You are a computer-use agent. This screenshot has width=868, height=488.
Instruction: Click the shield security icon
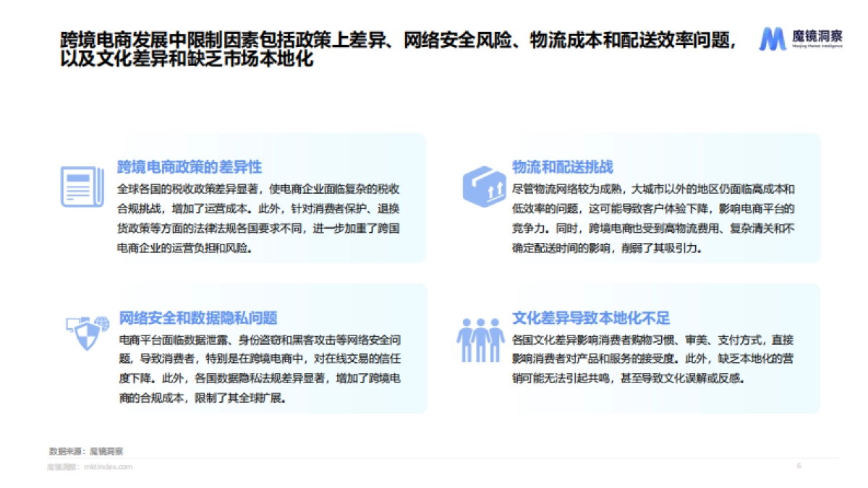point(85,337)
